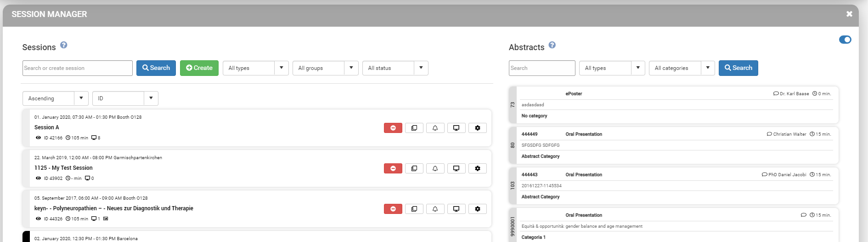Click the help icon next to Sessions
This screenshot has height=242, width=868.
click(64, 45)
